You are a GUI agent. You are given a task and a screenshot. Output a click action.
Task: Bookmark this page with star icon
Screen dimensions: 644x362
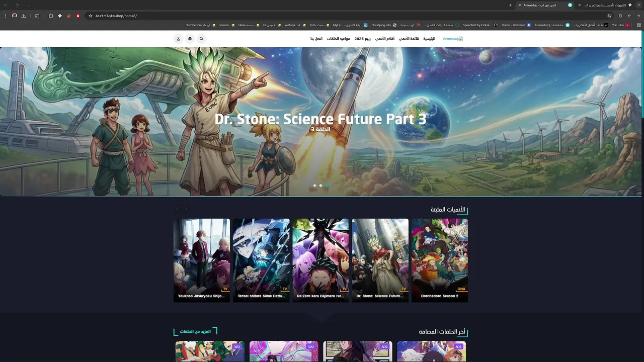91,16
